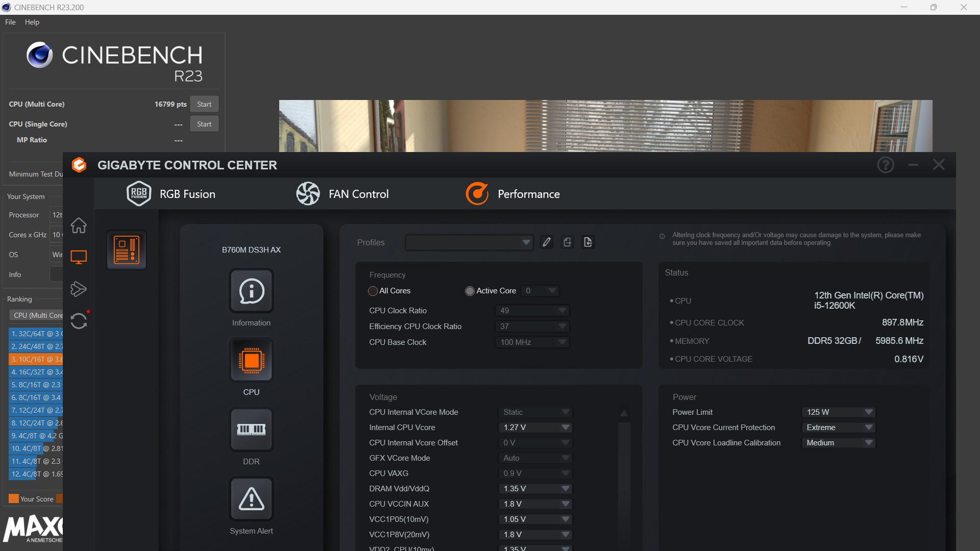Click the RGB Fusion hexagon icon
The height and width of the screenshot is (551, 980).
[139, 194]
